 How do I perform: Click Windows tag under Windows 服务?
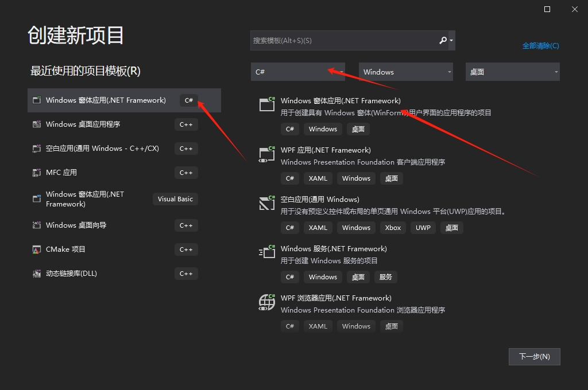pyautogui.click(x=323, y=277)
